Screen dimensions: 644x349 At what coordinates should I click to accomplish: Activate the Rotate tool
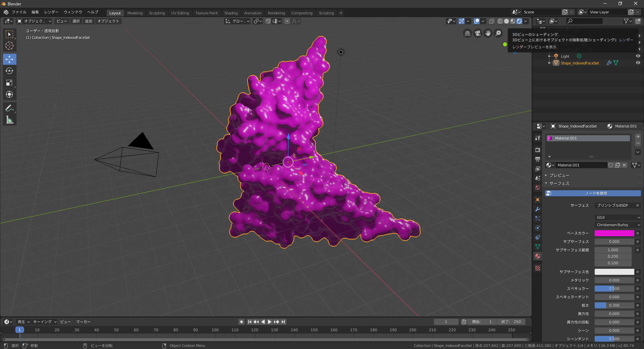click(x=9, y=71)
